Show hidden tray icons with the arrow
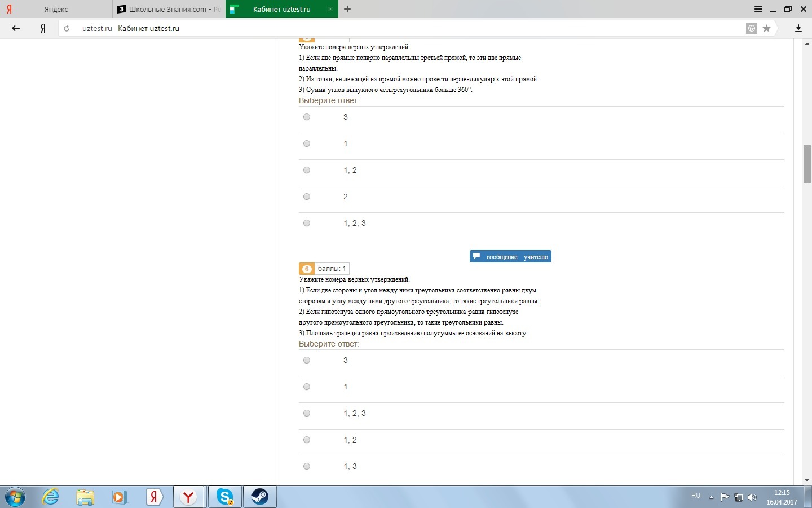This screenshot has width=812, height=508. tap(711, 497)
